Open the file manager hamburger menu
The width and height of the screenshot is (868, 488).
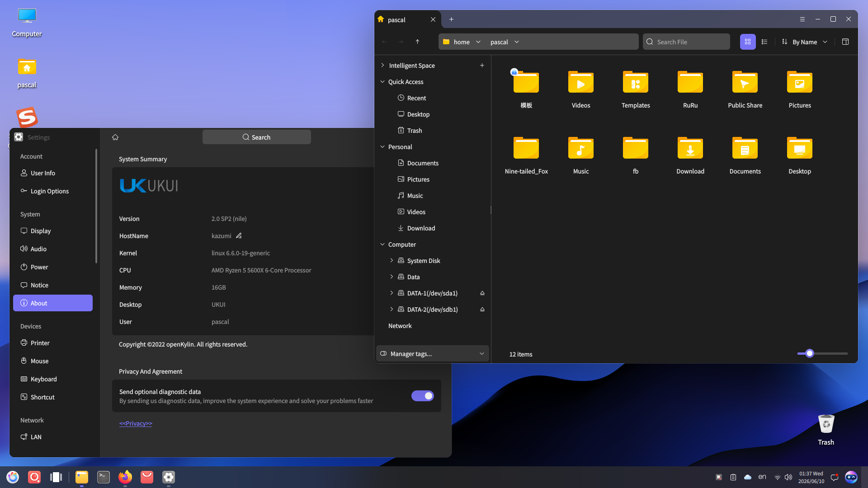tap(802, 19)
